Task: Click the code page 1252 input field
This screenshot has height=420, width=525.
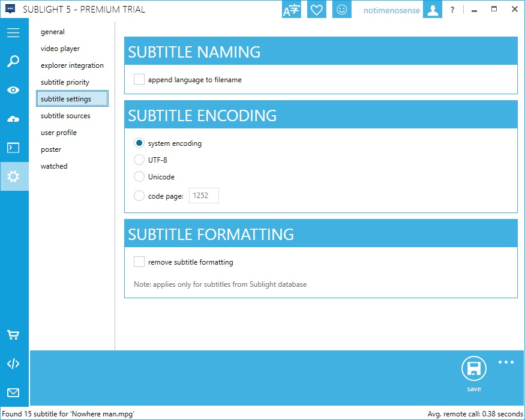Action: (x=204, y=196)
